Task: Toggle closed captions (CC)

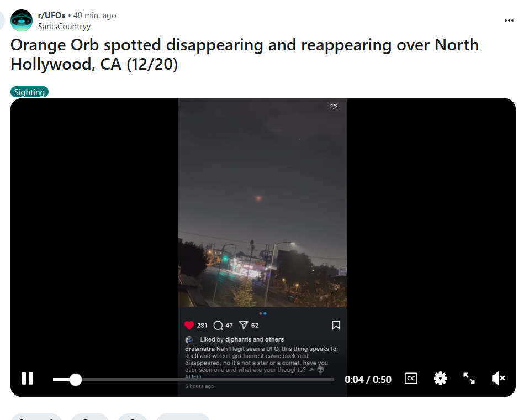Action: [x=411, y=379]
